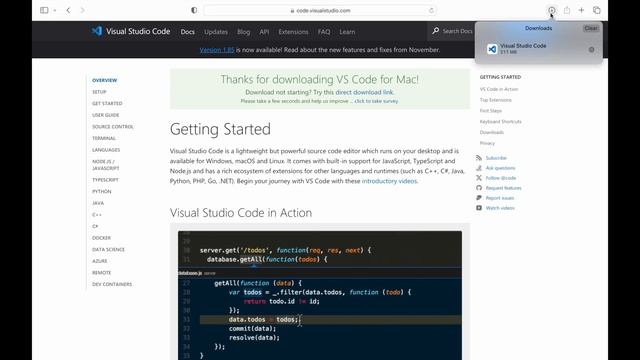Click the take survey link
Screen dimensions: 640x360
point(376,101)
